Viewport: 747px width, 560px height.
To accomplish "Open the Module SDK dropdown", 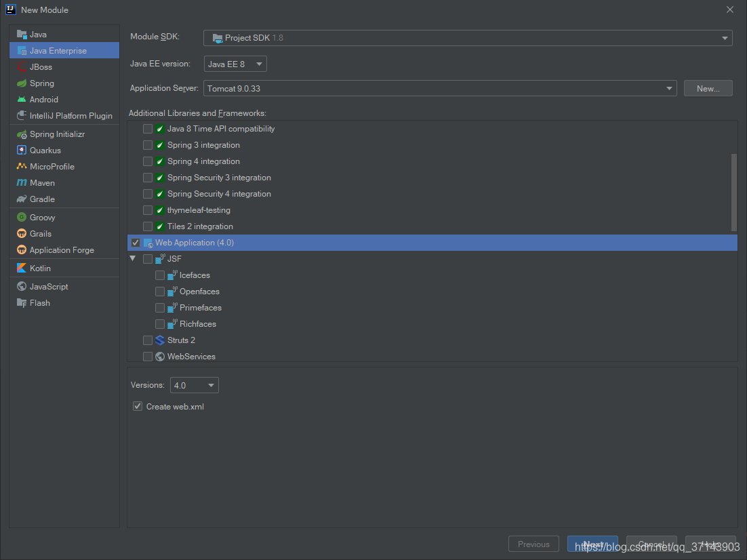I will click(468, 38).
